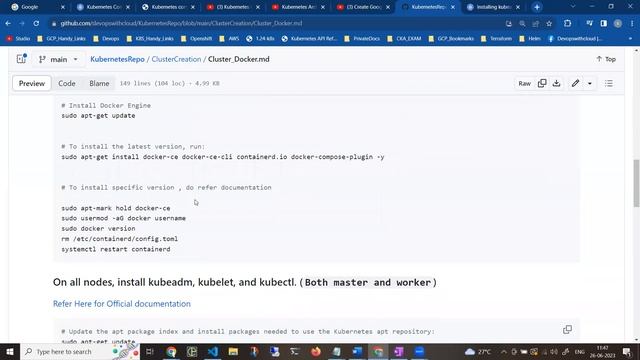640x360 pixels.
Task: Open AWS bookmark folder
Action: coord(229,38)
